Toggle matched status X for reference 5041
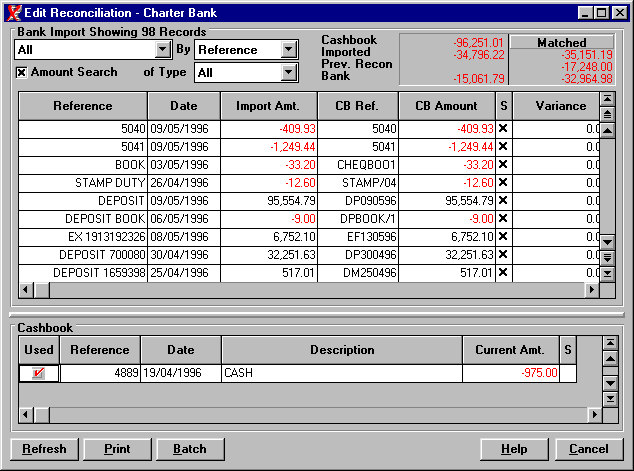The width and height of the screenshot is (634, 471). coord(503,146)
